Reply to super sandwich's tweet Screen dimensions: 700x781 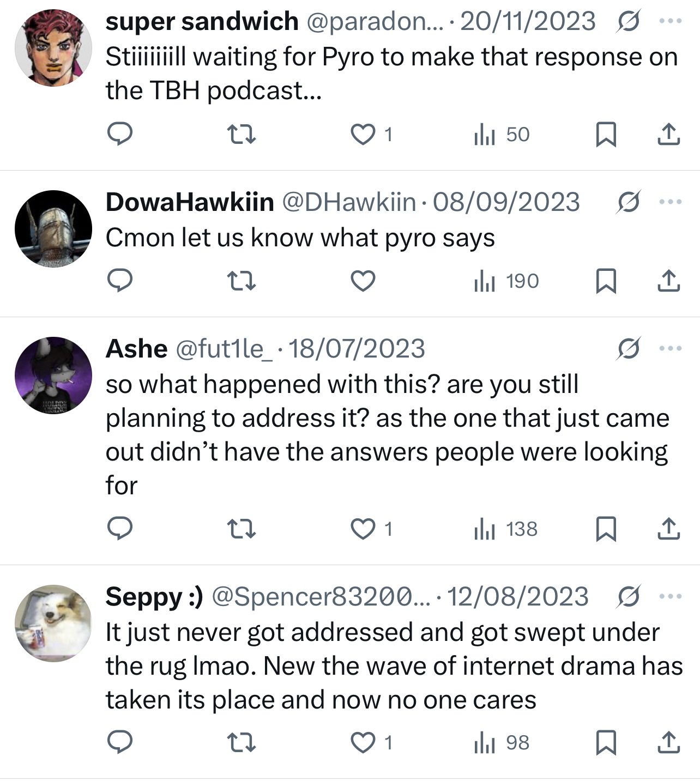(x=119, y=134)
